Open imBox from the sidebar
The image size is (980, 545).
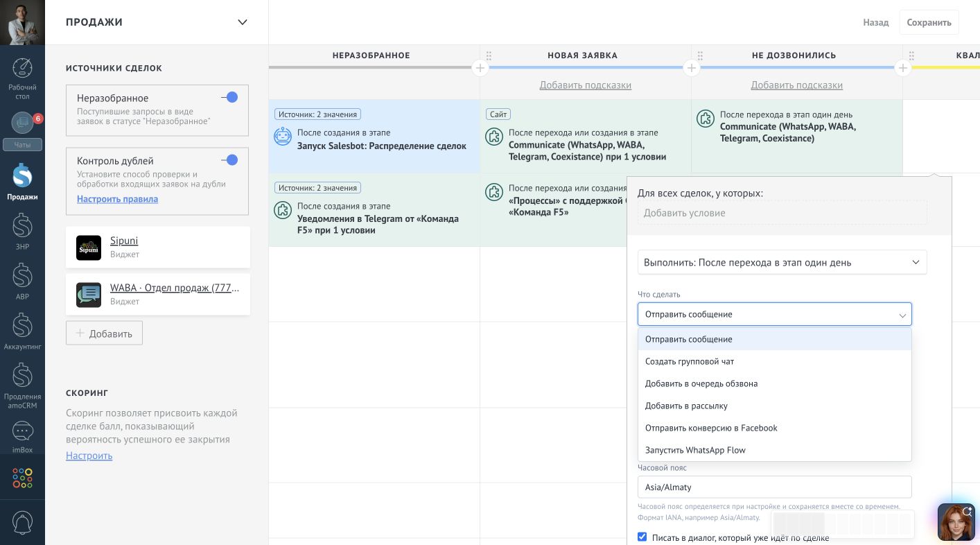(22, 437)
